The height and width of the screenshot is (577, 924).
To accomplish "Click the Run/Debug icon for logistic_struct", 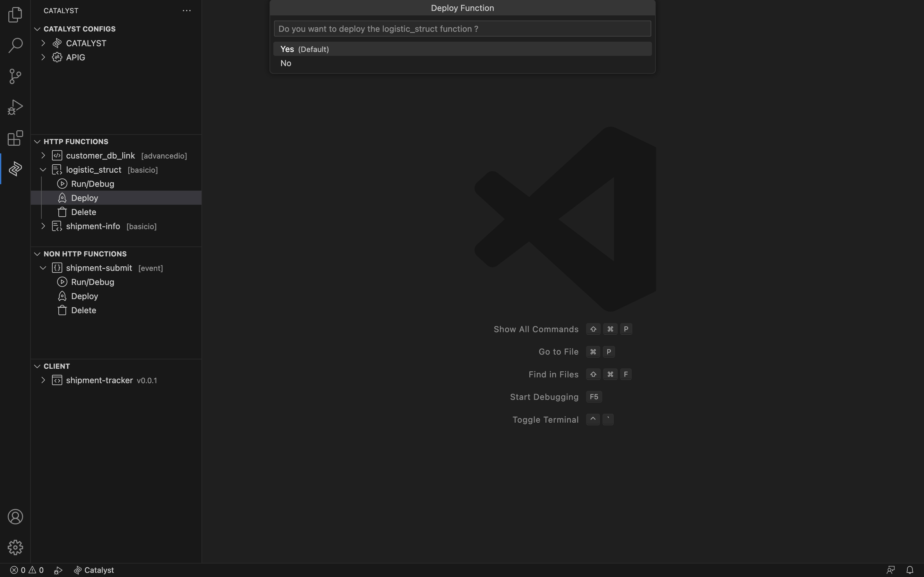I will pyautogui.click(x=63, y=184).
